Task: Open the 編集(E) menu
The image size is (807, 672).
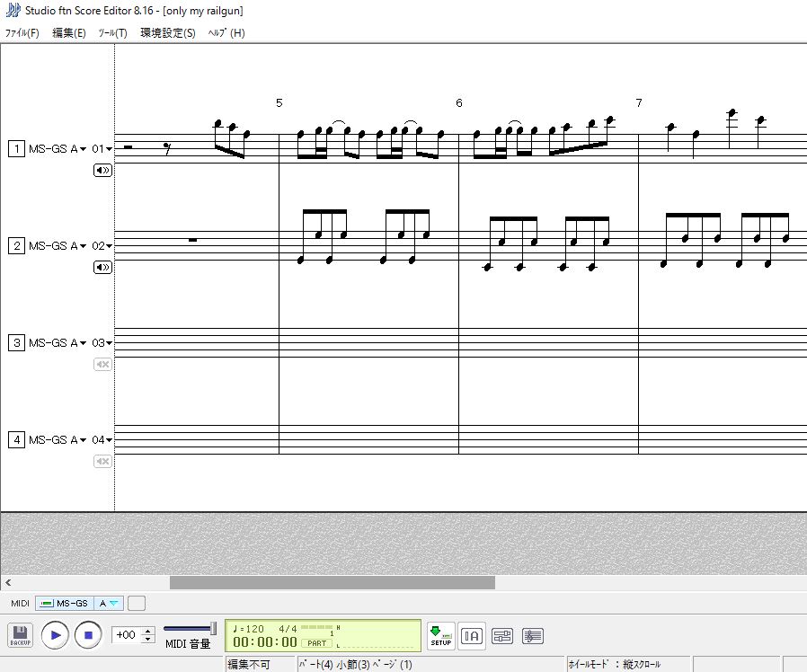Action: (x=69, y=33)
